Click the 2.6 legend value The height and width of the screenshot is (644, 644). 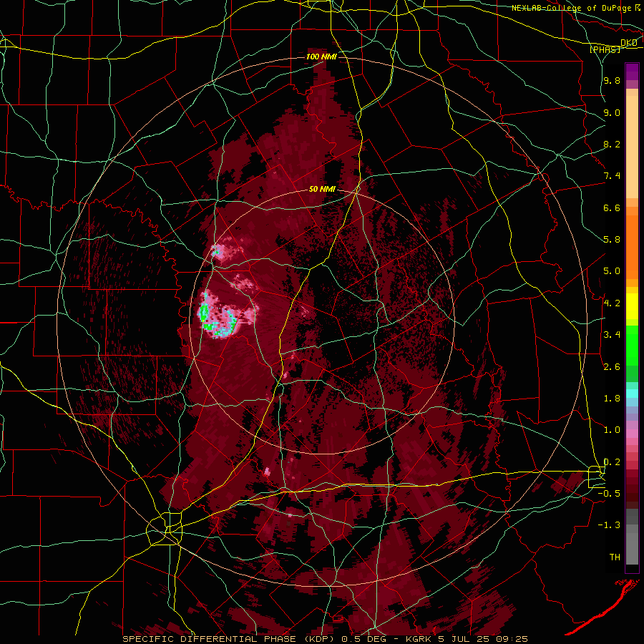pos(612,367)
